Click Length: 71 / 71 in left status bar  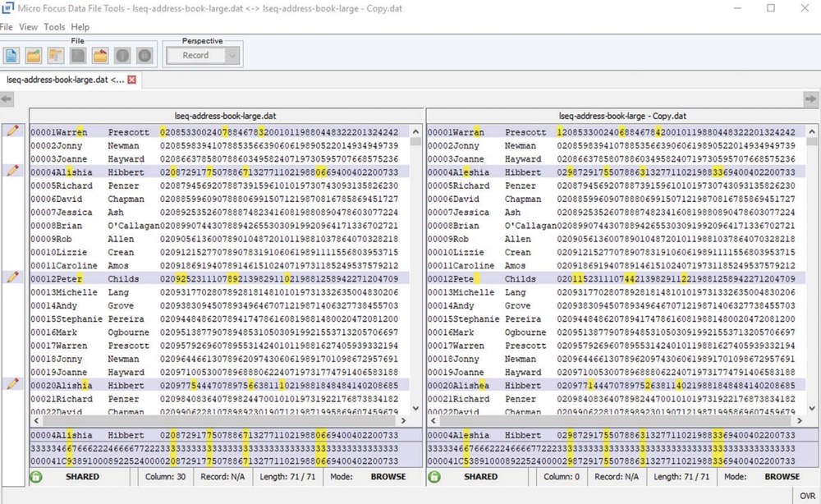[x=287, y=477]
